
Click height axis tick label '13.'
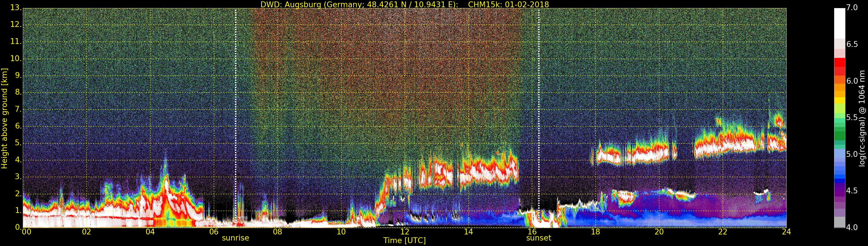pos(16,8)
